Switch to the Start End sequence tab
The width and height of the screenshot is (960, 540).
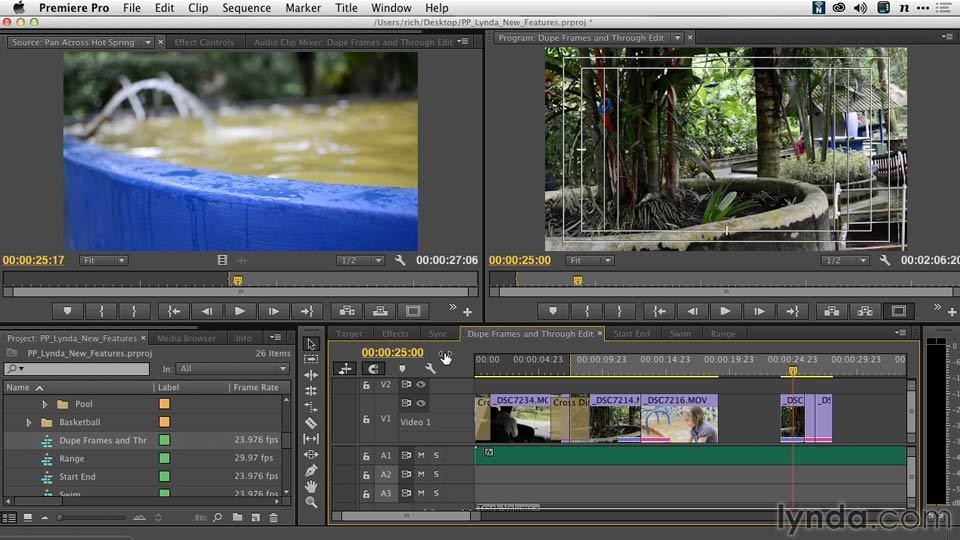tap(631, 334)
